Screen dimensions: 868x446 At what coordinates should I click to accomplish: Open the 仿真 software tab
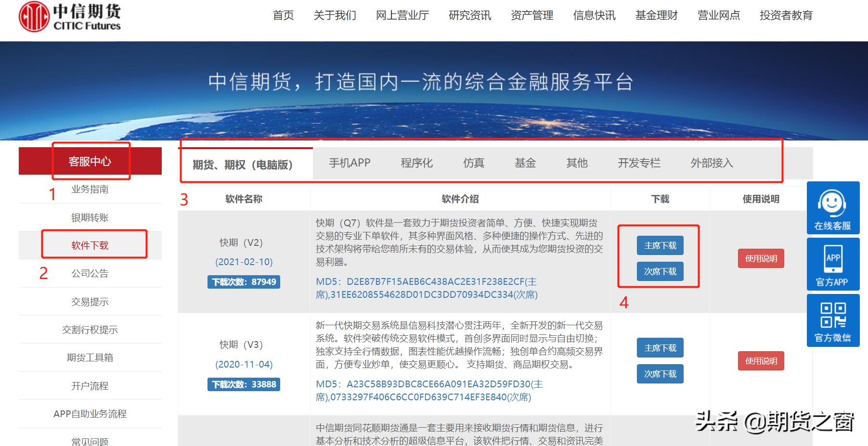point(475,163)
